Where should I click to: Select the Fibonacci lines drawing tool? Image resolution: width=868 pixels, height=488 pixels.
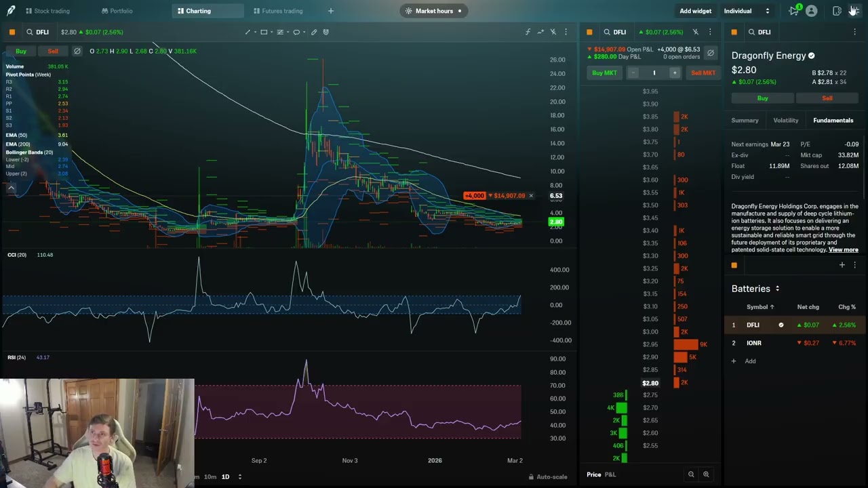(x=280, y=32)
